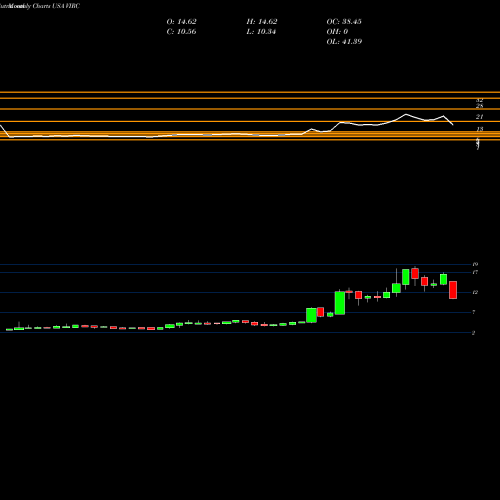Click the '19' price axis label
This screenshot has height=500, width=500.
click(475, 264)
